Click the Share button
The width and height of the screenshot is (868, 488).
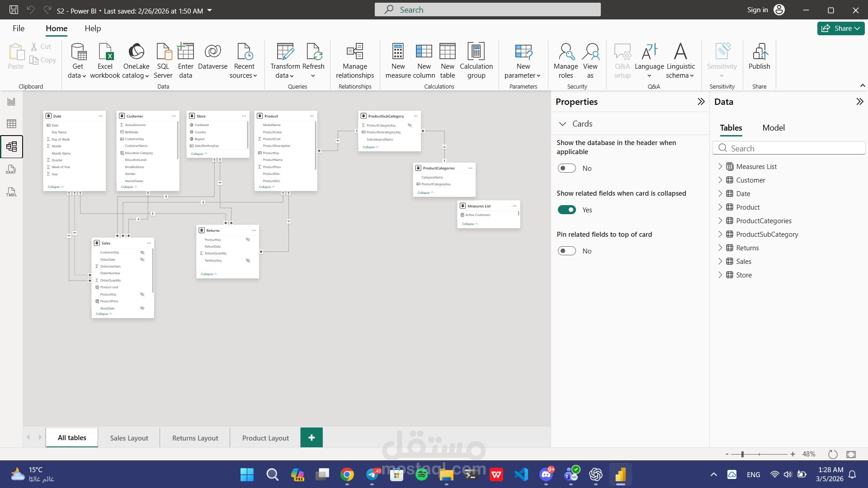[840, 28]
